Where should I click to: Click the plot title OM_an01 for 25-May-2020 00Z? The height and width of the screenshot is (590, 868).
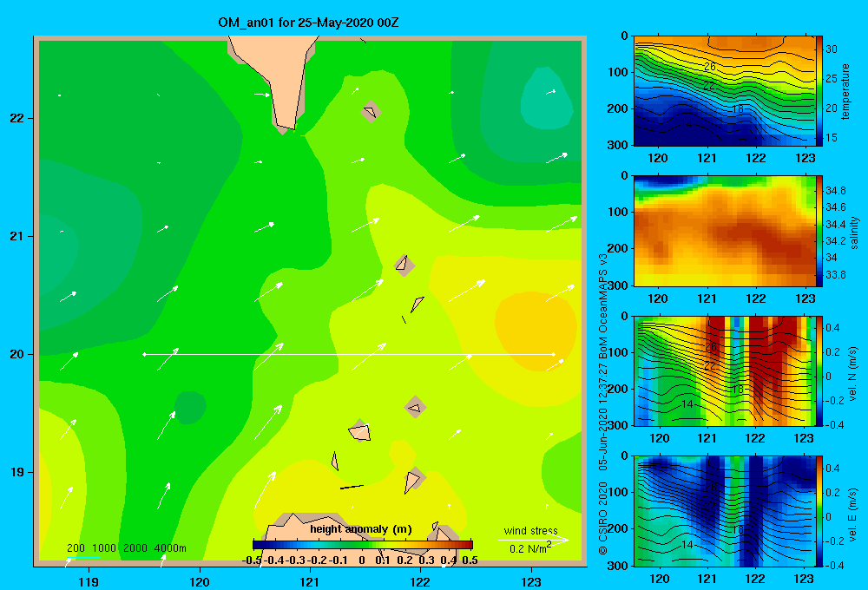pos(308,23)
